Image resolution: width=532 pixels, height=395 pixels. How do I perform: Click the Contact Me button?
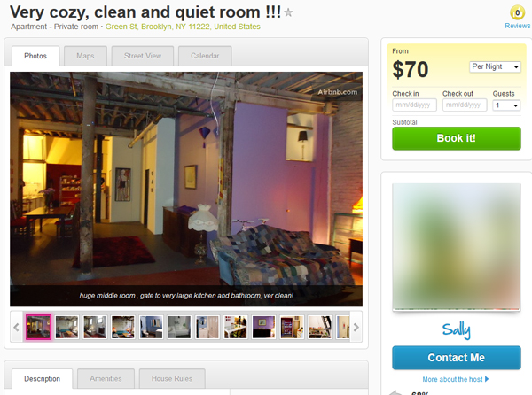click(457, 358)
